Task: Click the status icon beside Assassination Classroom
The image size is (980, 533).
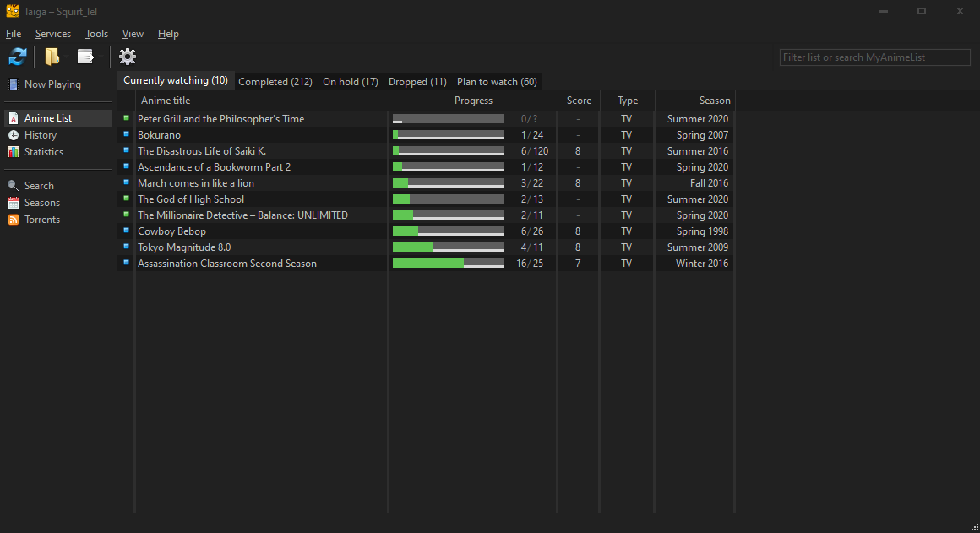Action: pyautogui.click(x=126, y=263)
